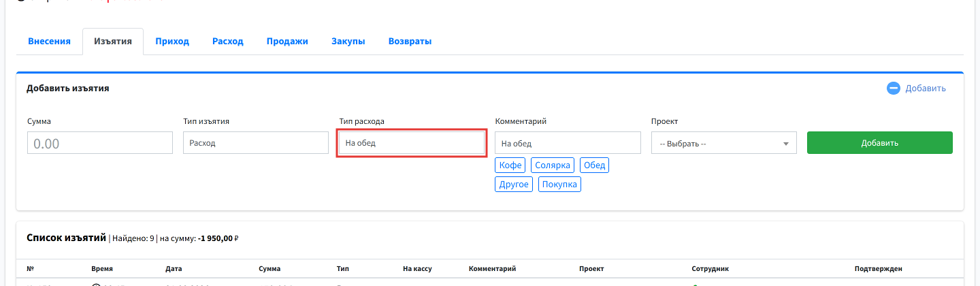Image resolution: width=980 pixels, height=286 pixels.
Task: Select the Обед comment tag
Action: click(x=595, y=165)
